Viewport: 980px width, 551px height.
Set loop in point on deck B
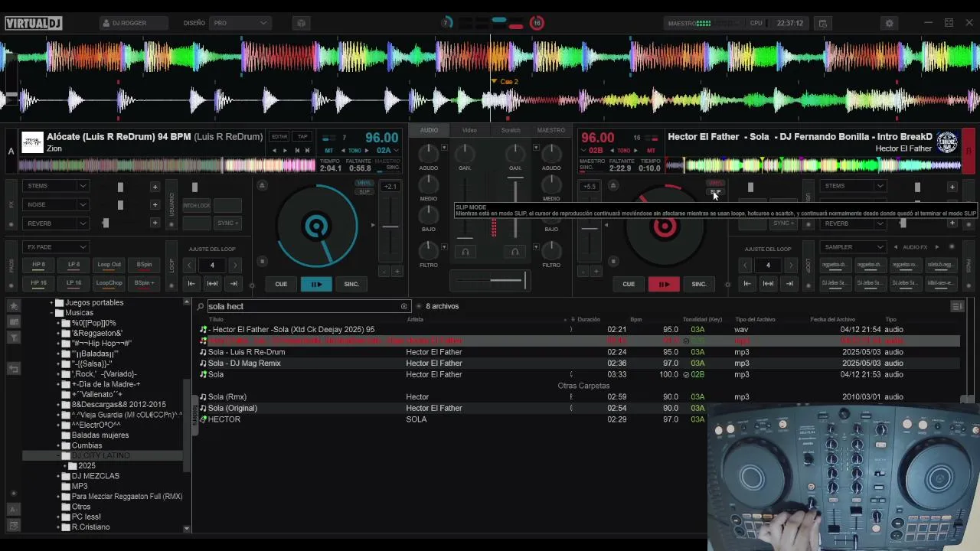[x=747, y=284]
